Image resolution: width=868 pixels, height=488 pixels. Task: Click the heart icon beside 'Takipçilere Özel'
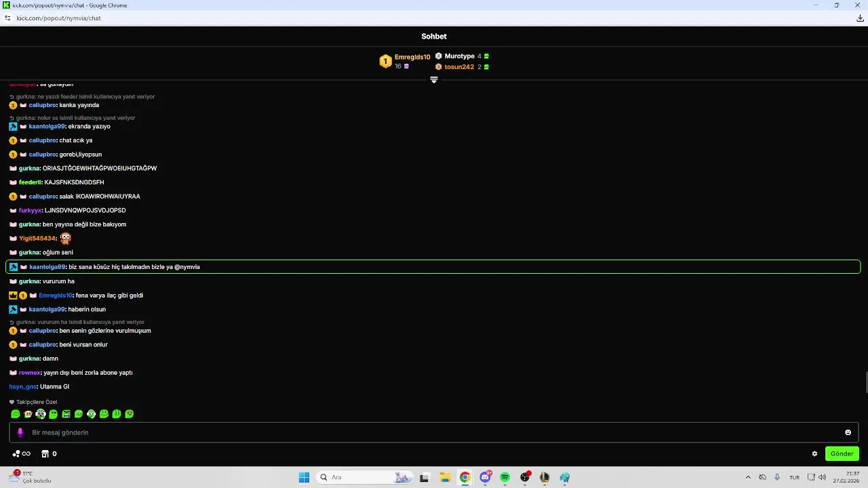12,402
